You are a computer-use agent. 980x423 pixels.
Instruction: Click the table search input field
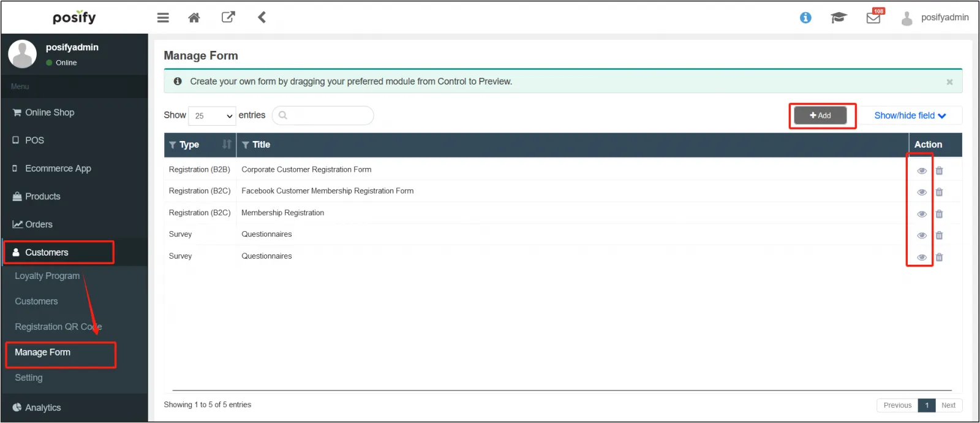point(323,115)
